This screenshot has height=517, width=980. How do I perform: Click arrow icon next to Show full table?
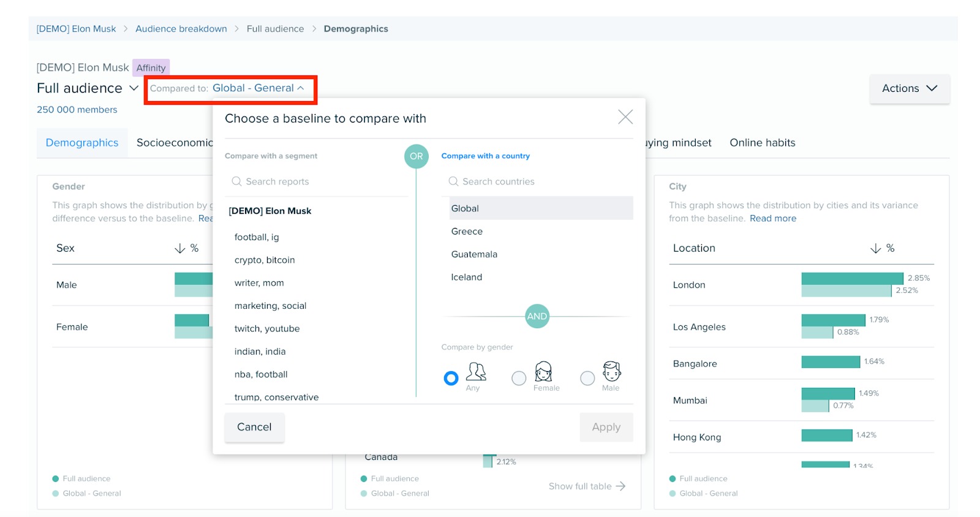tap(620, 486)
